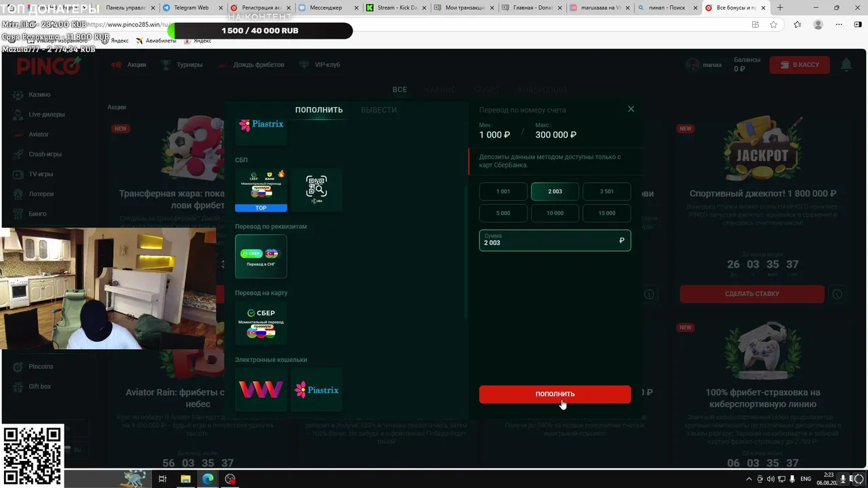Open the В КАССУ cashier button
868x488 pixels.
800,65
